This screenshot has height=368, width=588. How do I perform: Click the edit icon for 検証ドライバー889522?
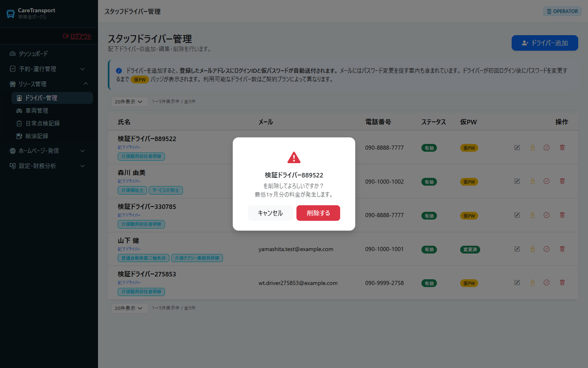point(517,148)
